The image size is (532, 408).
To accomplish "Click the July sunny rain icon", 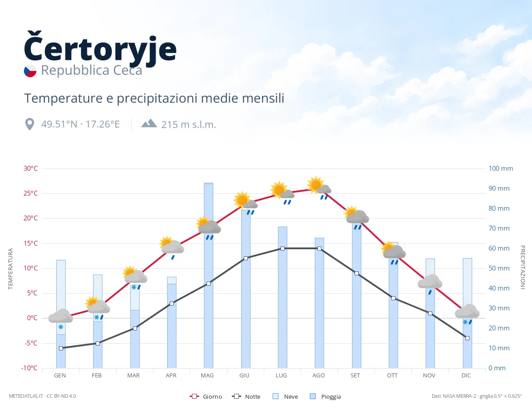I will [282, 193].
